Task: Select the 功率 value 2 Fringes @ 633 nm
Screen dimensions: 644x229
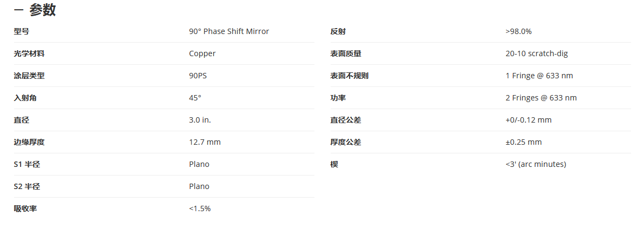Action: pyautogui.click(x=541, y=98)
